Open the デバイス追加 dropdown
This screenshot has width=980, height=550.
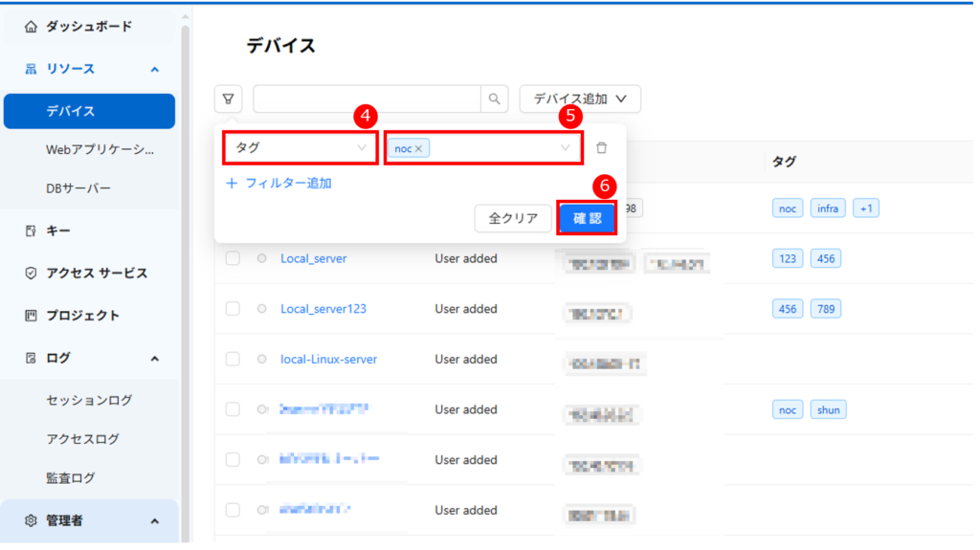(x=580, y=99)
